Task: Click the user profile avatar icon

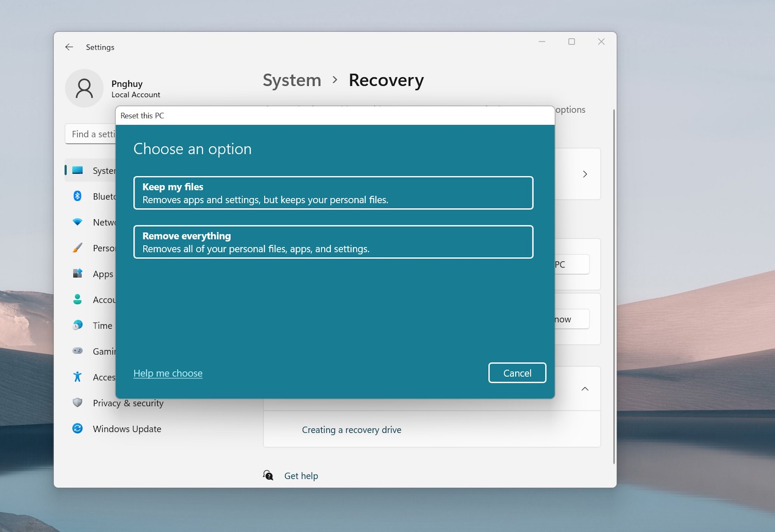Action: pyautogui.click(x=84, y=88)
